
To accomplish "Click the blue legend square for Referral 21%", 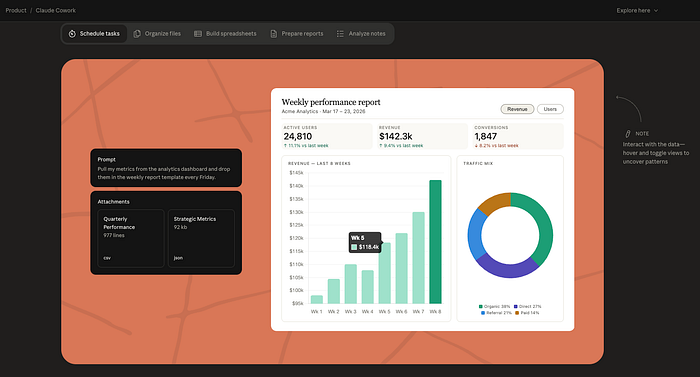I will [483, 313].
